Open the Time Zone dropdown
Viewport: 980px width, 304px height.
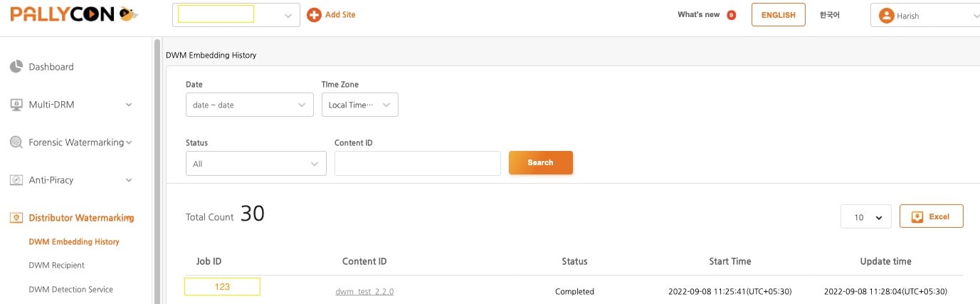tap(359, 105)
